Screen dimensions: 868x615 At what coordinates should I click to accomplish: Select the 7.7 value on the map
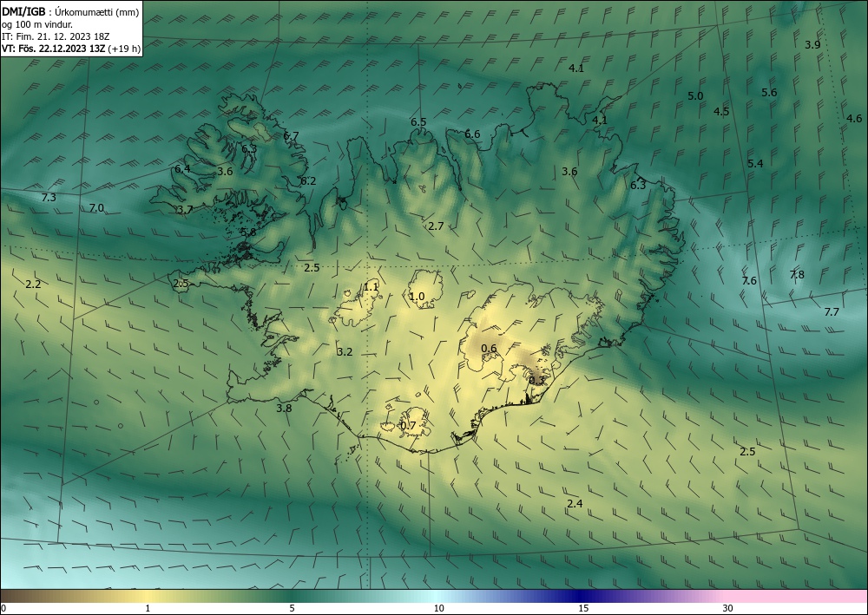(x=832, y=312)
